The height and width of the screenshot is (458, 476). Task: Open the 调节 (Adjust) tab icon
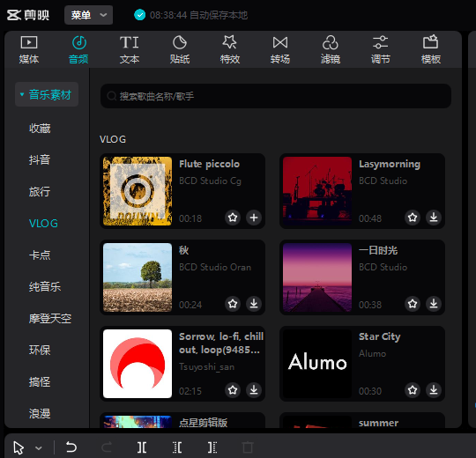click(381, 43)
